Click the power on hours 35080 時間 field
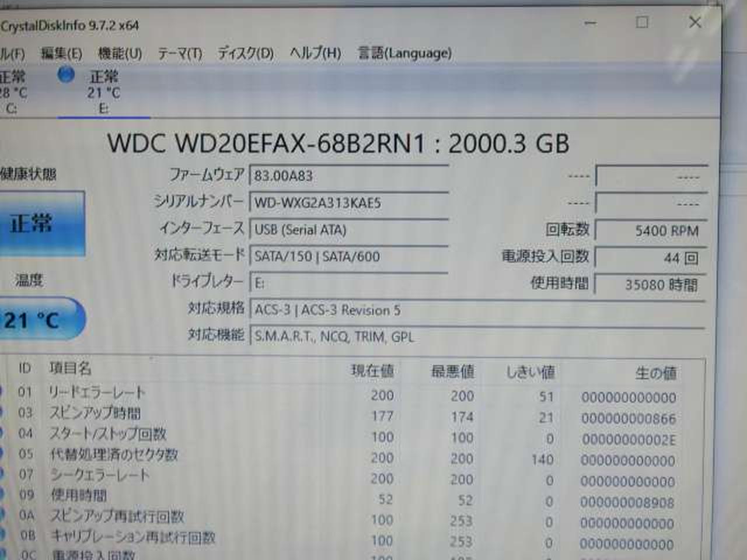This screenshot has width=747, height=560. [x=651, y=285]
